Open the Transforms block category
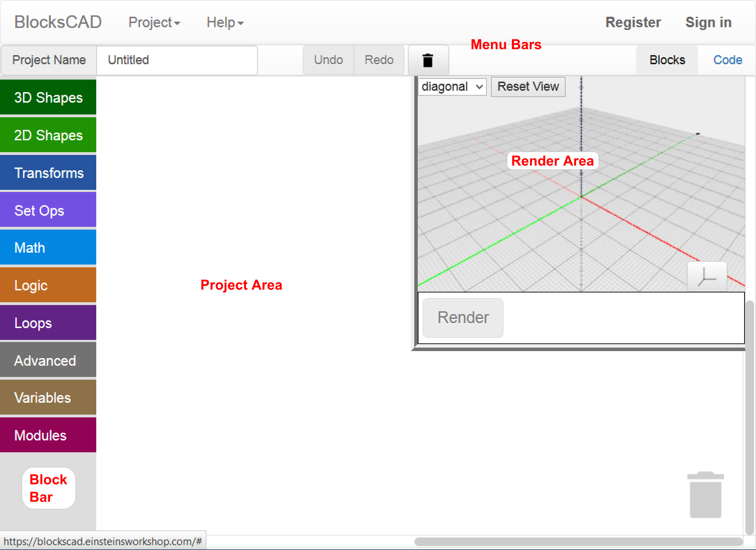This screenshot has width=756, height=550. click(48, 173)
